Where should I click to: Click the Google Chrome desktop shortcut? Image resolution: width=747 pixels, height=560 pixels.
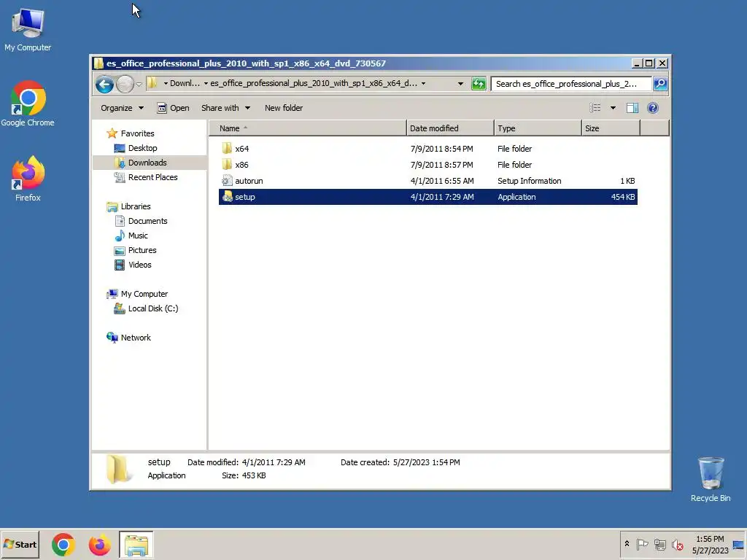[28, 104]
